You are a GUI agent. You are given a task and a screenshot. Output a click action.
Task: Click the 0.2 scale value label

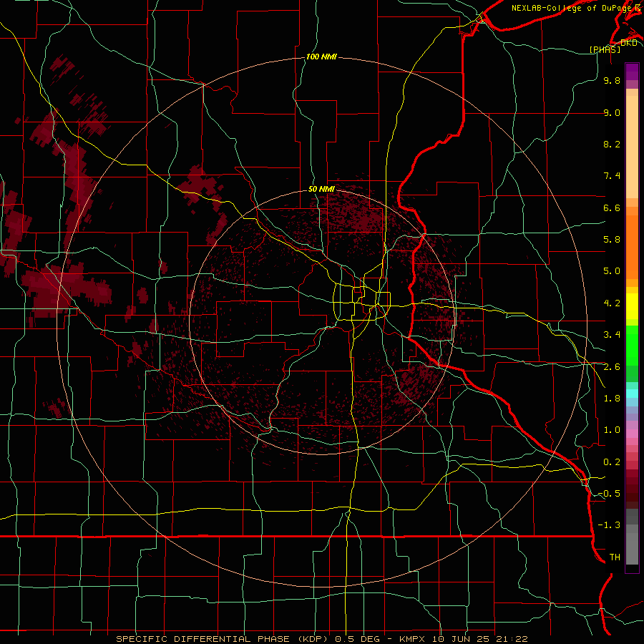[x=612, y=462]
